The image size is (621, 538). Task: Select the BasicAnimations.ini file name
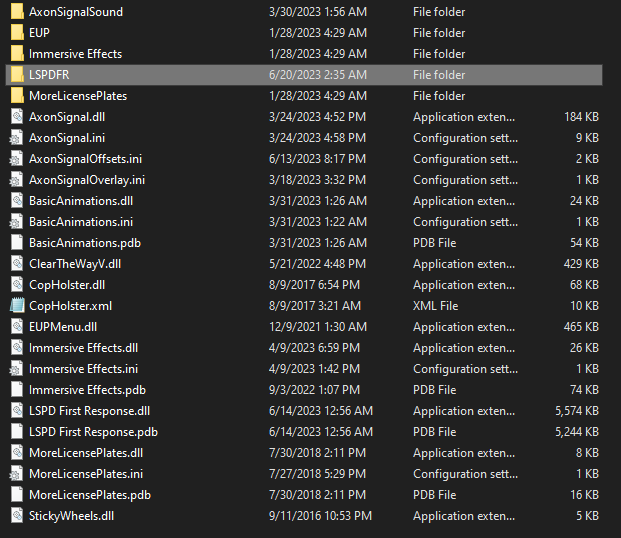81,222
